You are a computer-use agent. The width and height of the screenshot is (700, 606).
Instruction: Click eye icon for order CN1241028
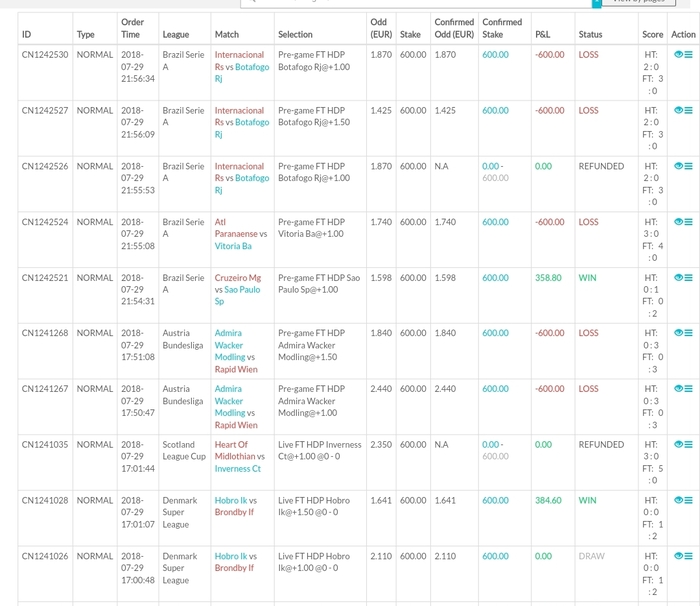[x=679, y=500]
